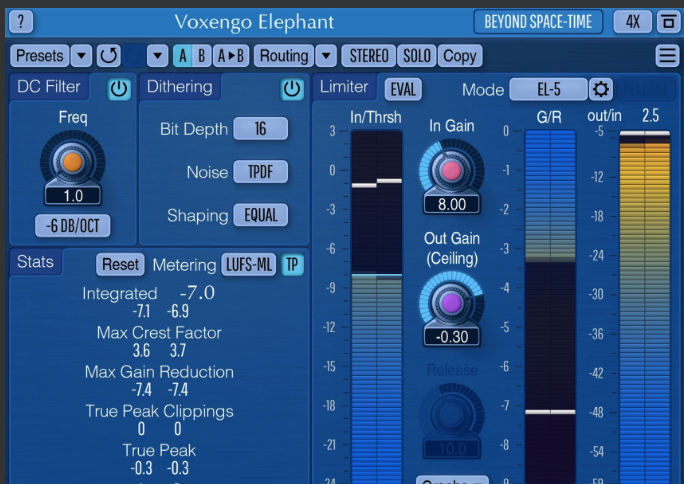
Task: Click the dimmed RELEASE button
Action: point(646,89)
